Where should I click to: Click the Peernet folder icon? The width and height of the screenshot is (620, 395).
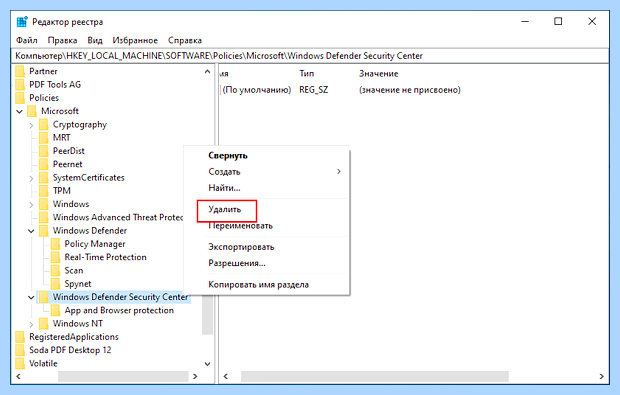coord(43,164)
